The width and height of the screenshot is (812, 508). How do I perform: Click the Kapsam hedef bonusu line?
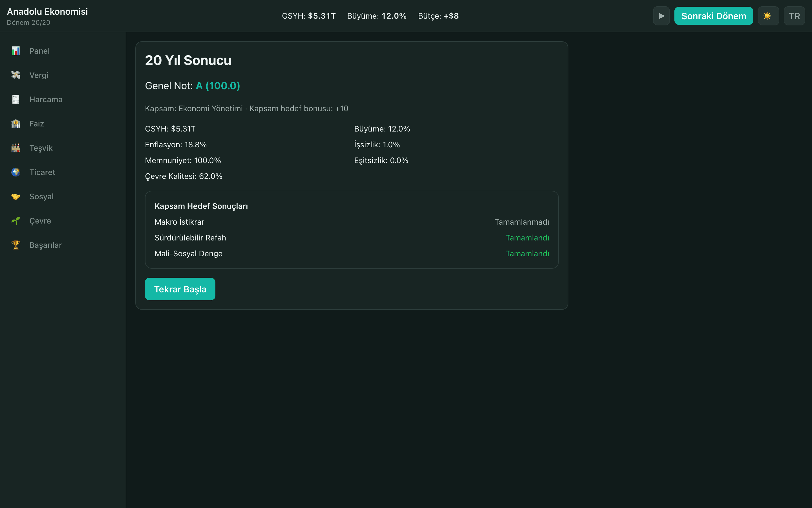coord(247,109)
